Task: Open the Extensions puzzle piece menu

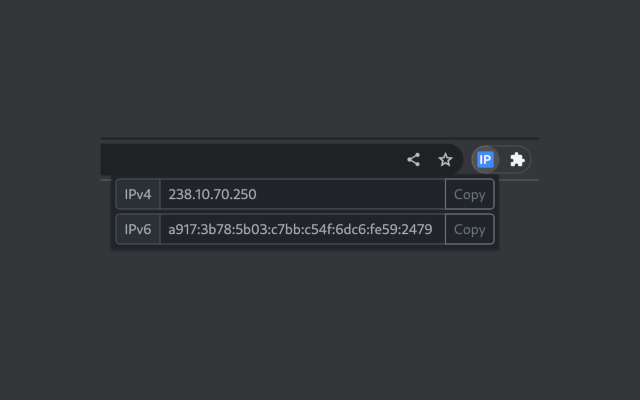Action: [517, 159]
